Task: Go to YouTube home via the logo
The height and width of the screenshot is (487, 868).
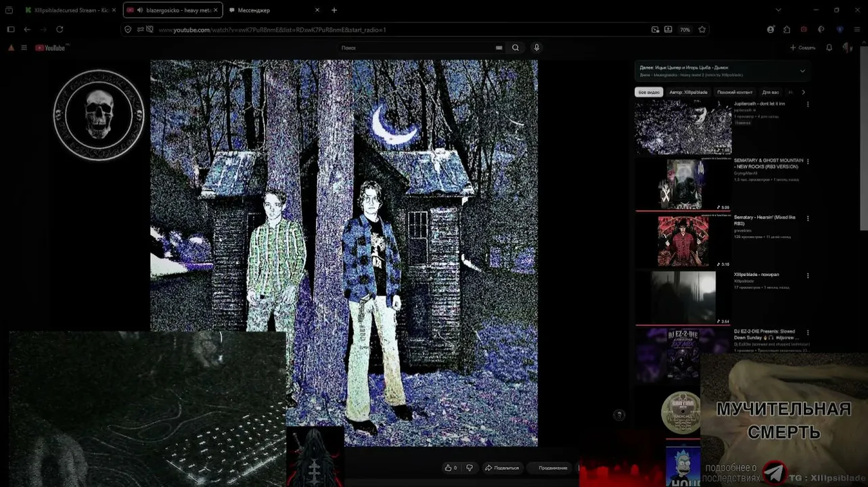Action: [51, 48]
